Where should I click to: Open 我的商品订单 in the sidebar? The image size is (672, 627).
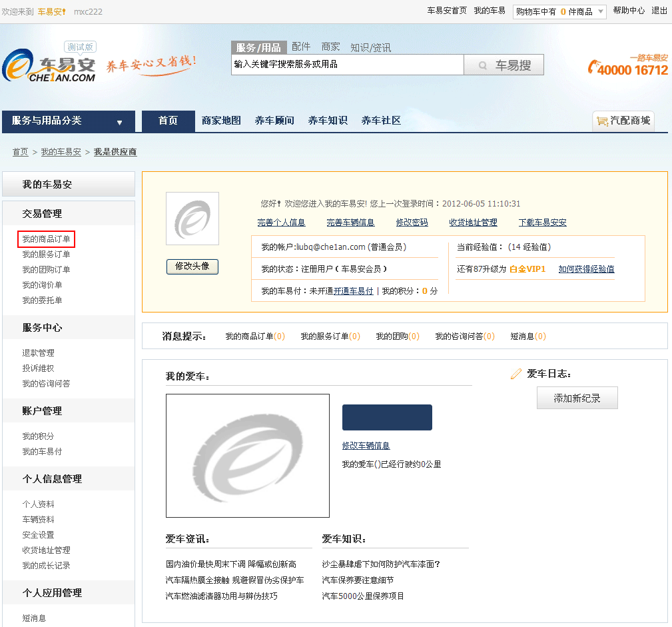(x=46, y=239)
